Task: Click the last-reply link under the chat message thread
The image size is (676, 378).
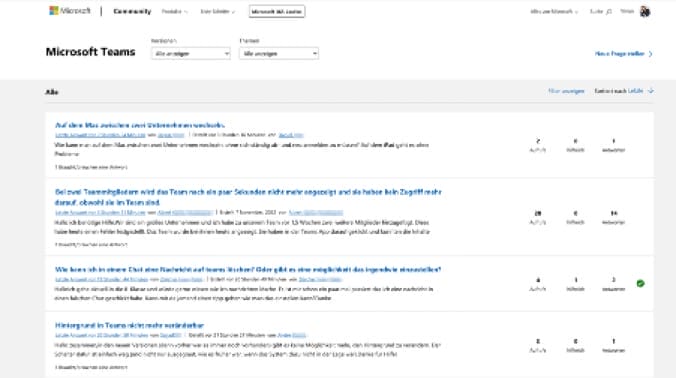Action: [x=101, y=279]
